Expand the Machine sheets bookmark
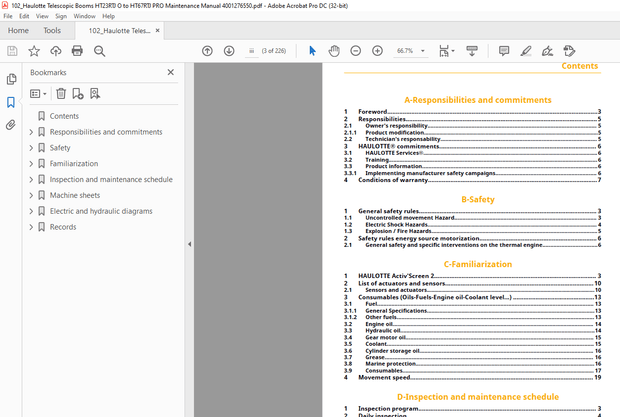The image size is (620, 417). 31,195
